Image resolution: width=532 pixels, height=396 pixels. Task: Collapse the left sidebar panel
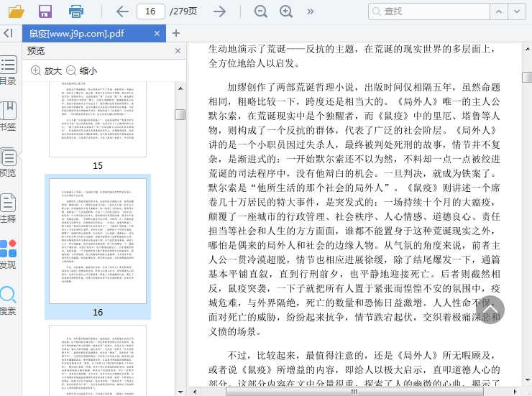tap(8, 33)
